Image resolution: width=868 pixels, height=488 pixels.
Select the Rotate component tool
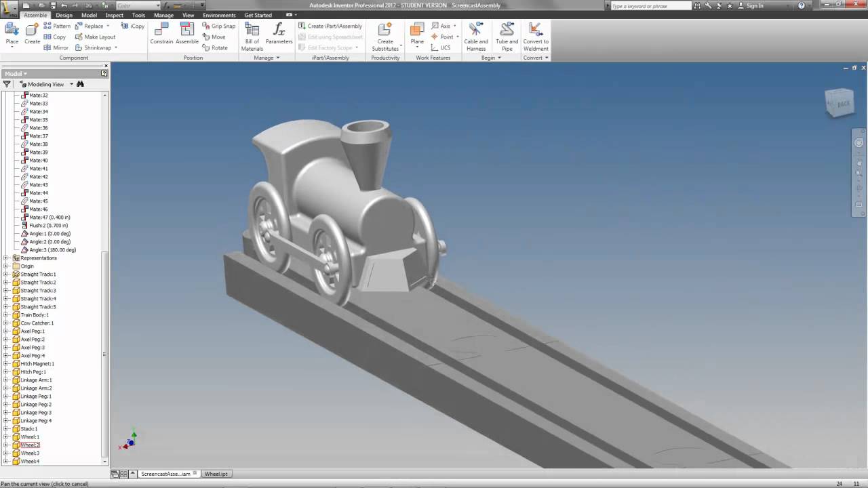pyautogui.click(x=215, y=47)
